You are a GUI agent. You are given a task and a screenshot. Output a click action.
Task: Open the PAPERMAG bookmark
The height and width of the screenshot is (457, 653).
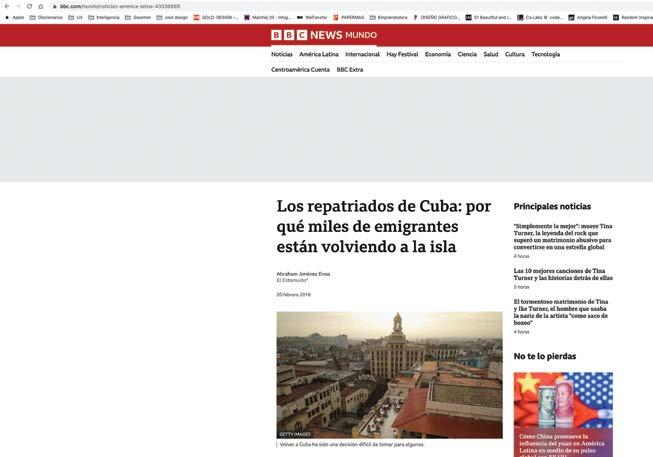349,17
